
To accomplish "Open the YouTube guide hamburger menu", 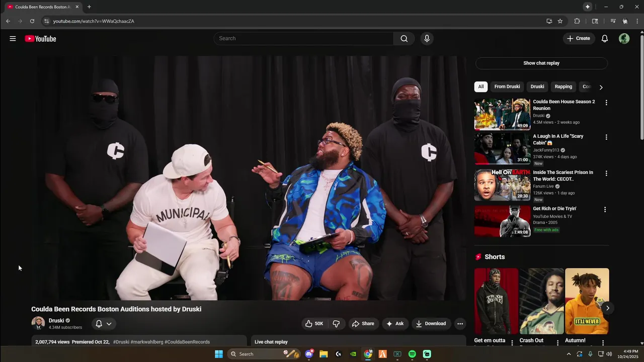I will 13,39.
